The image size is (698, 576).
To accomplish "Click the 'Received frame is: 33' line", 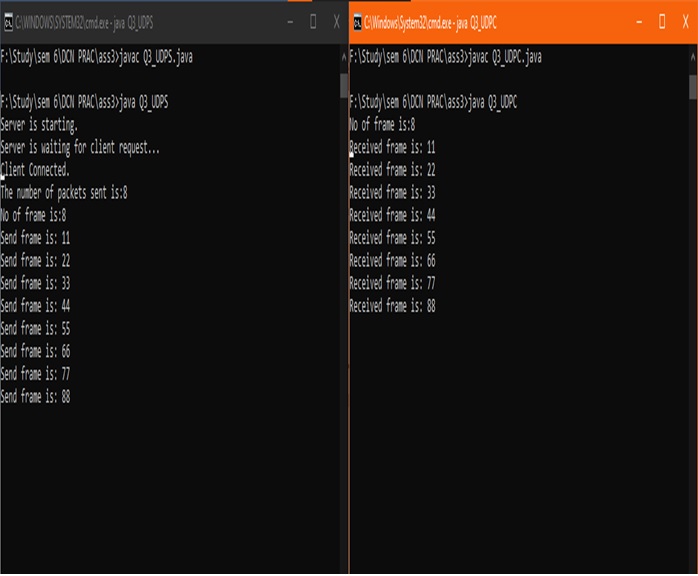I will 393,193.
